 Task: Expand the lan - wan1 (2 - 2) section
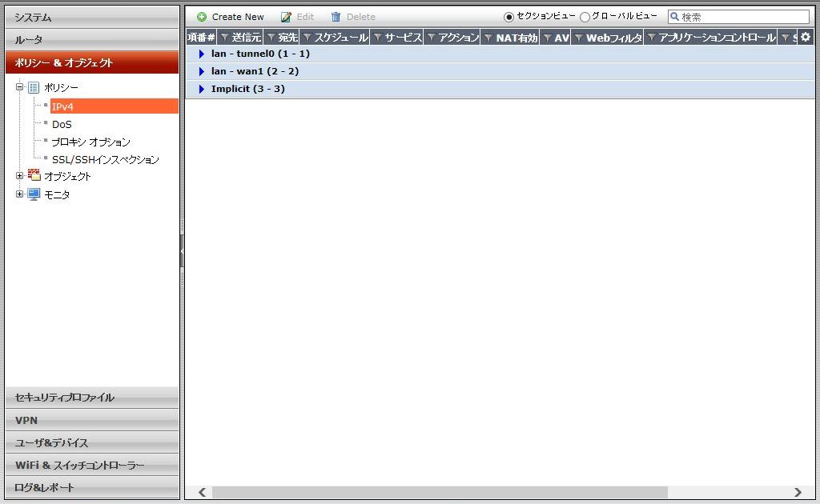click(201, 71)
